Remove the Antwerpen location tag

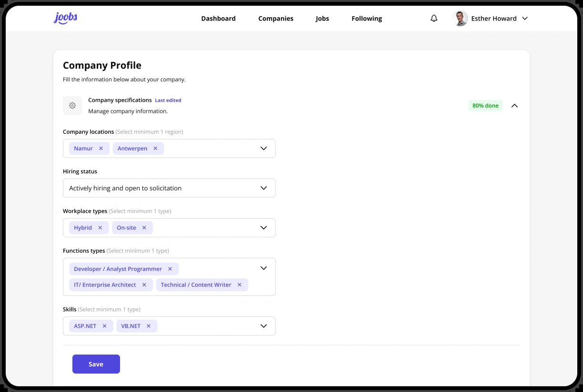155,148
